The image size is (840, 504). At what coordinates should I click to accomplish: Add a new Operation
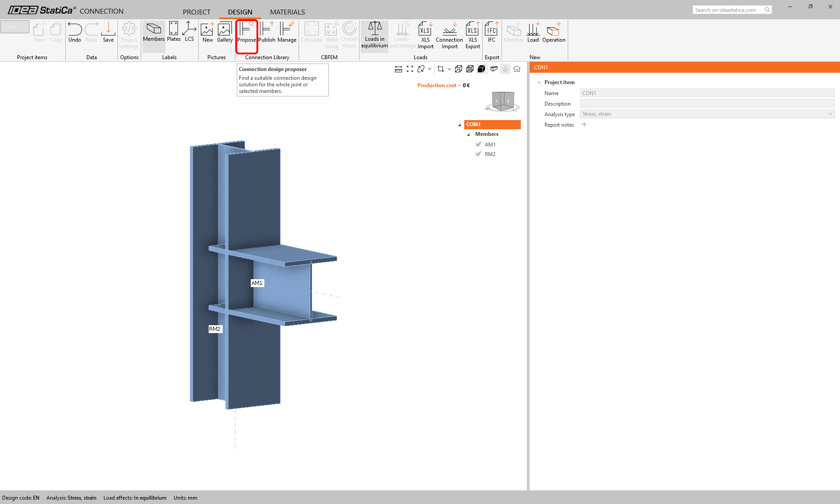point(554,32)
